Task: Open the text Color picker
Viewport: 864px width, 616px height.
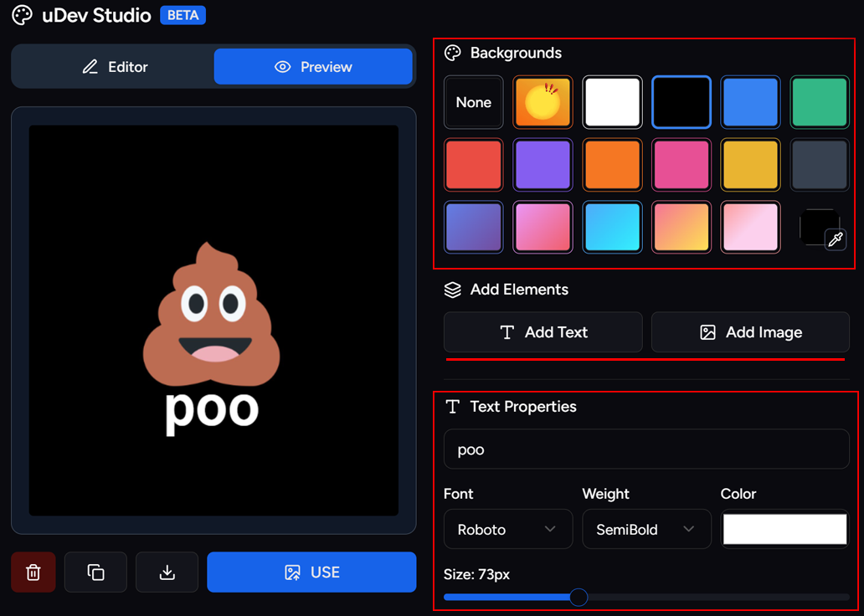Action: [x=784, y=529]
